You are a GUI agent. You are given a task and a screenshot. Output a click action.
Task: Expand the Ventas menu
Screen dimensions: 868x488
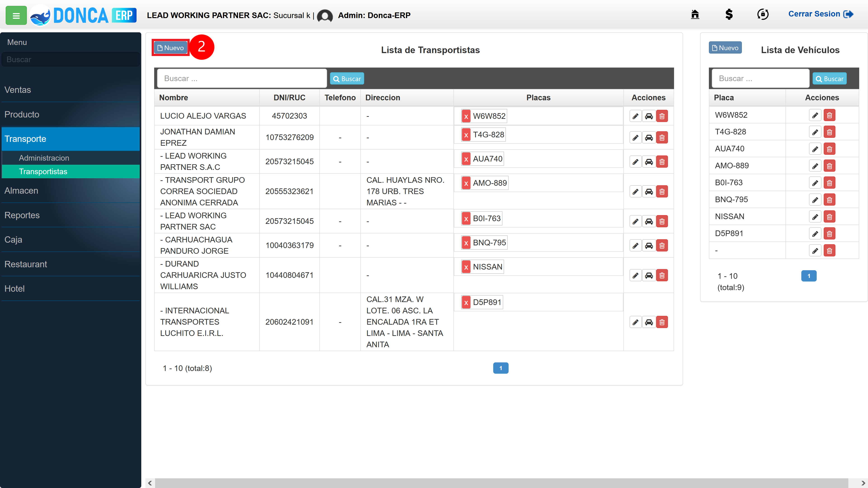tap(71, 90)
